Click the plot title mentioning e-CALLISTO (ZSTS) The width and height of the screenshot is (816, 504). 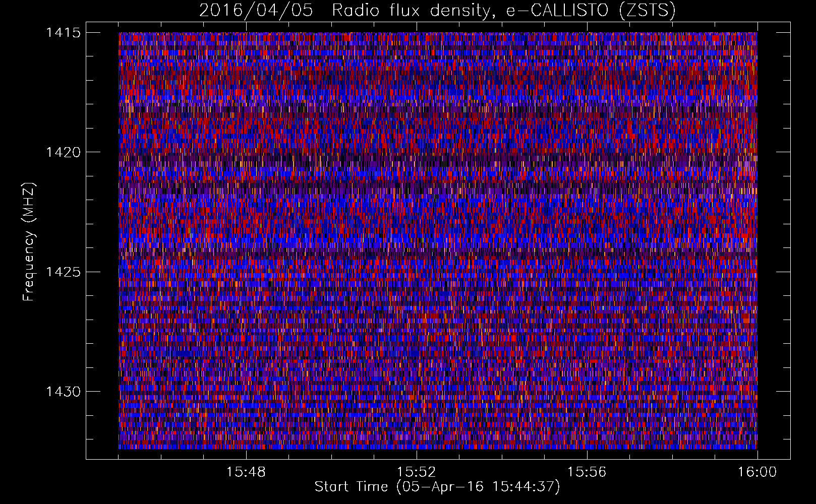pos(437,11)
